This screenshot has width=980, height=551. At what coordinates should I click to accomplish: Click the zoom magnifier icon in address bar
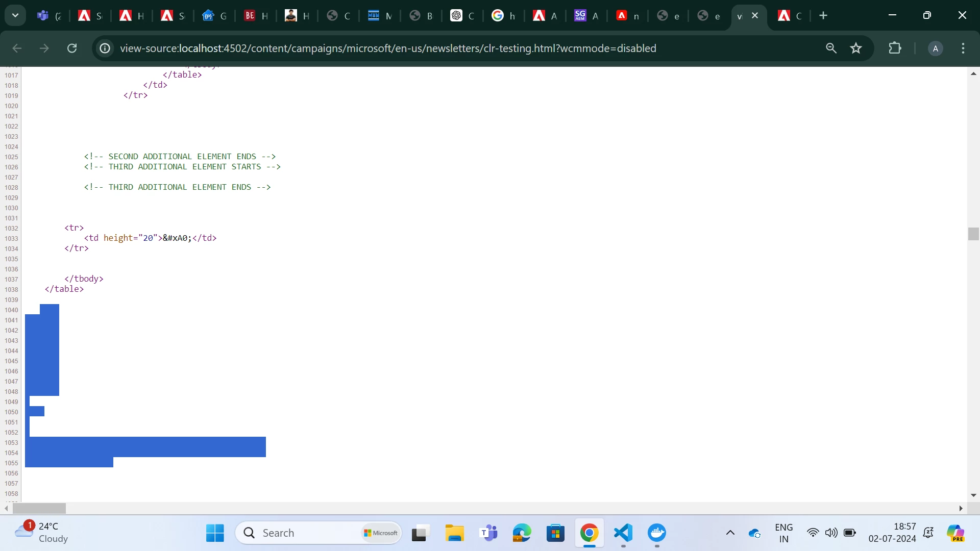point(831,48)
